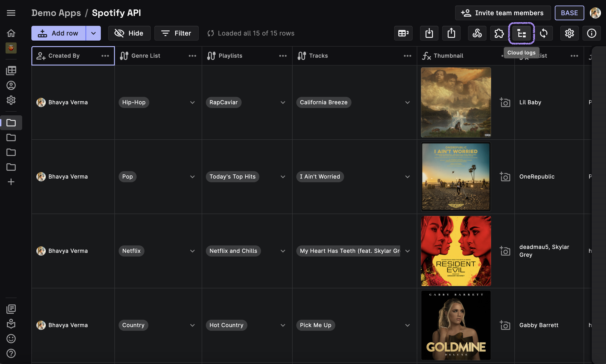Open Genre List column menu
Viewport: 606px width, 364px height.
click(x=192, y=56)
